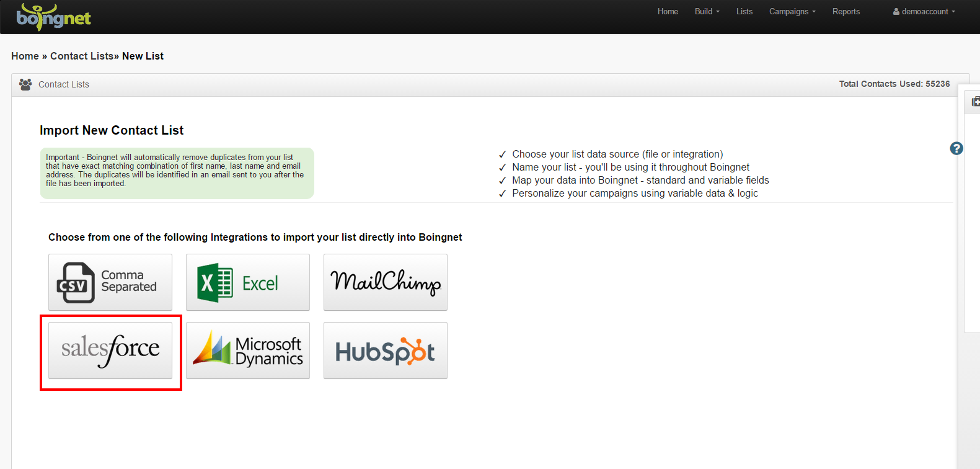Choose the Excel import option
The width and height of the screenshot is (980, 469).
pyautogui.click(x=248, y=282)
